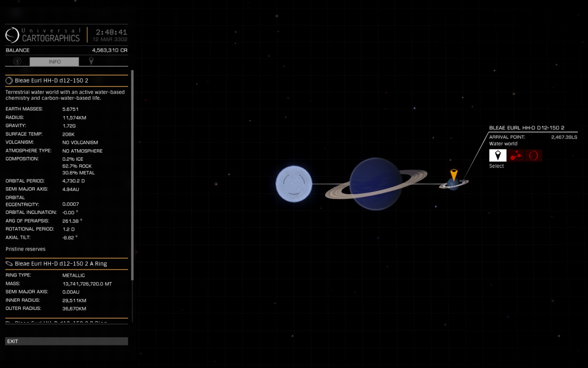
Task: Click the white Select pin button
Action: click(x=498, y=155)
